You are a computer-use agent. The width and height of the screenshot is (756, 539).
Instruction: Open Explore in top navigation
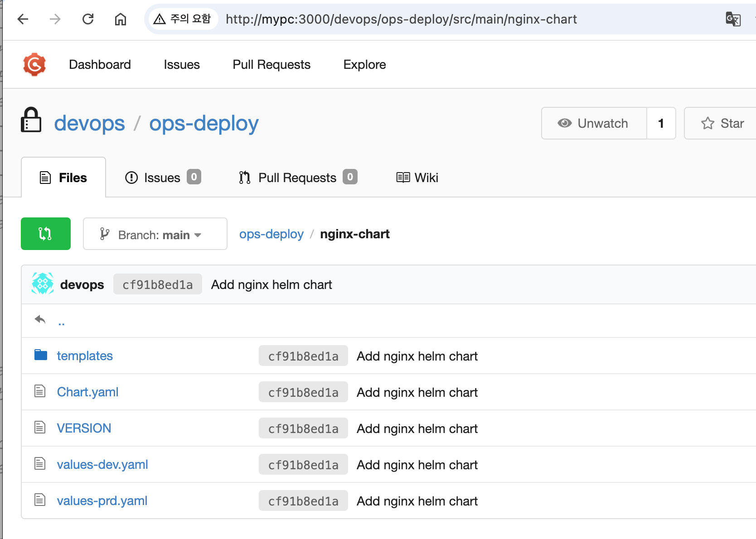pos(364,64)
